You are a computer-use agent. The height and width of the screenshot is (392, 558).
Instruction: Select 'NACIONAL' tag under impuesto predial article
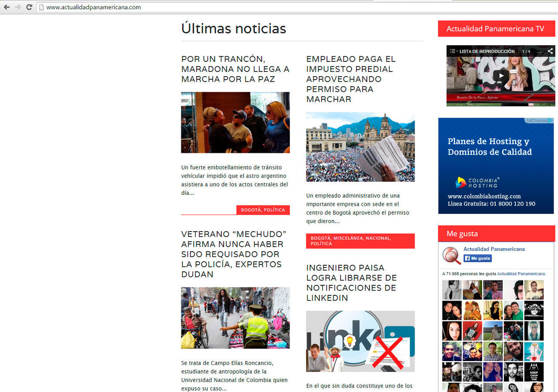pos(378,238)
